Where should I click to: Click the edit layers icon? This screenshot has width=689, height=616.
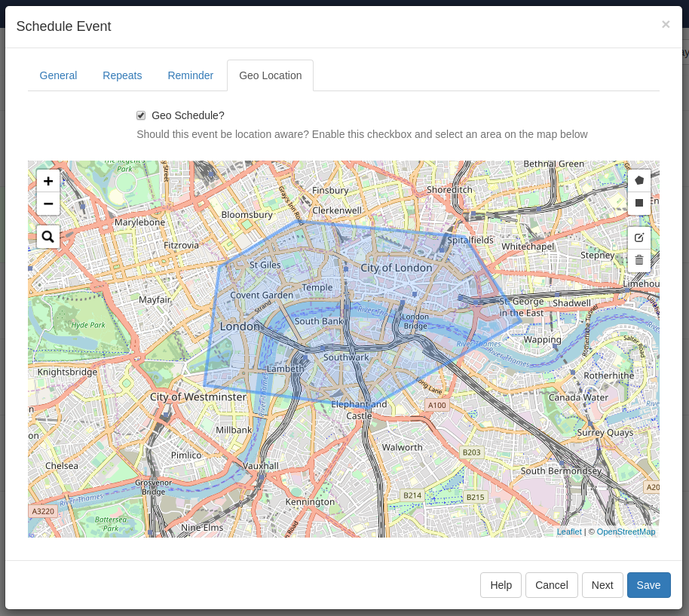(639, 238)
